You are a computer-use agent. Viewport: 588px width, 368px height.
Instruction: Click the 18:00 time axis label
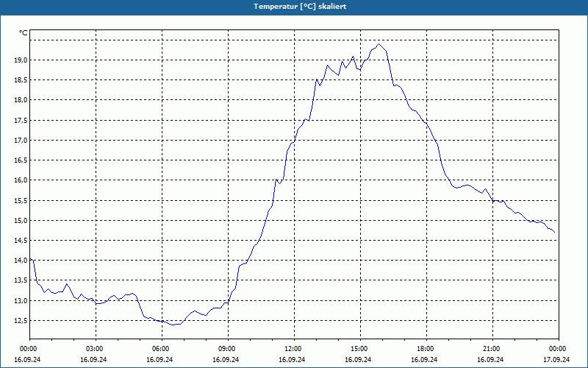426,349
